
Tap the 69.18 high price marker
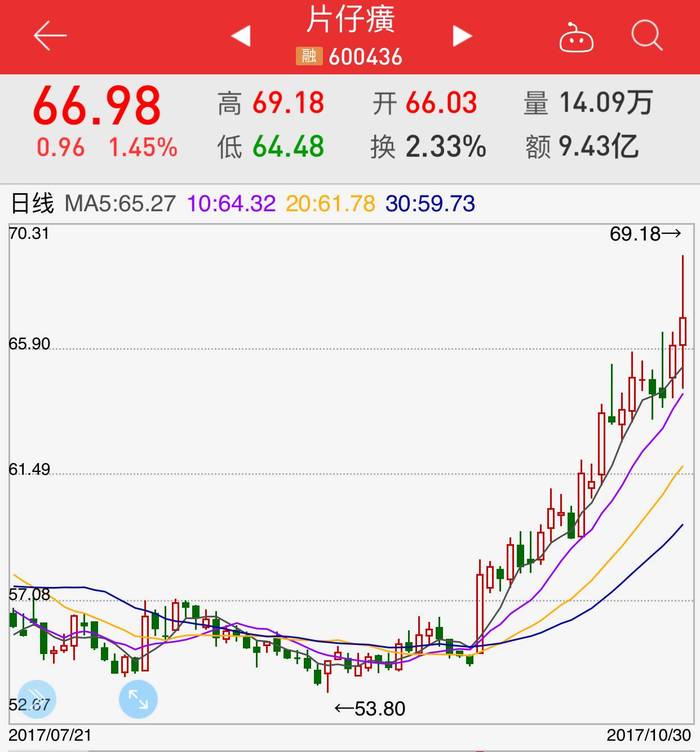pyautogui.click(x=645, y=234)
